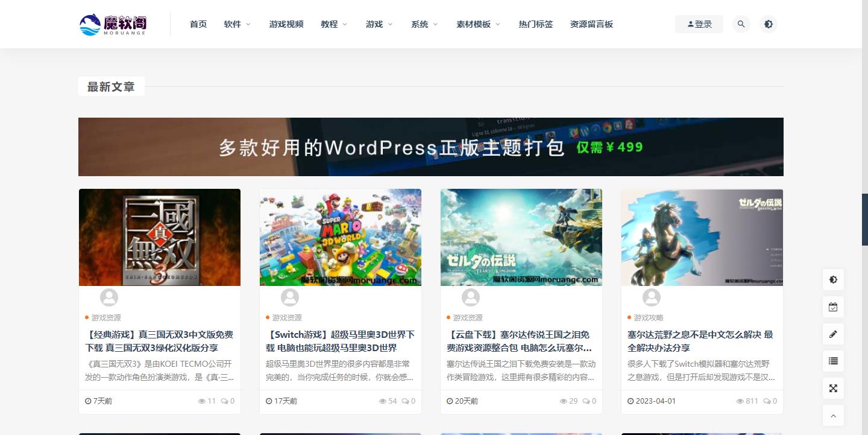The width and height of the screenshot is (868, 435).
Task: Click clock icon beside 20天前
Action: click(x=450, y=401)
